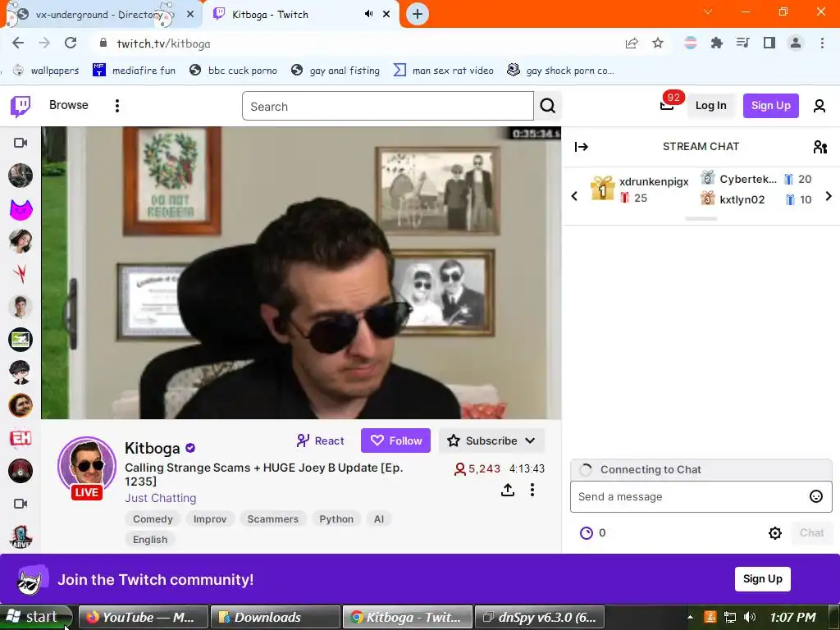The width and height of the screenshot is (840, 630).
Task: Select the Python tag
Action: click(x=336, y=518)
